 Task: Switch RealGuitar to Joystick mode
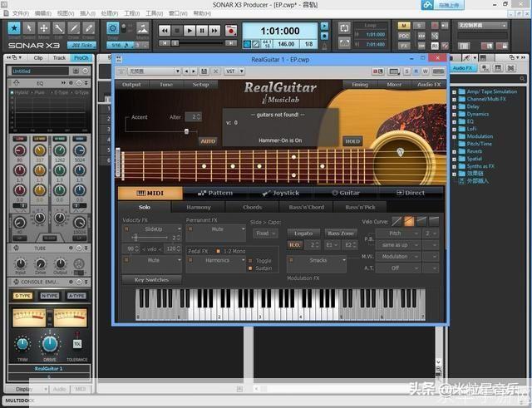281,193
